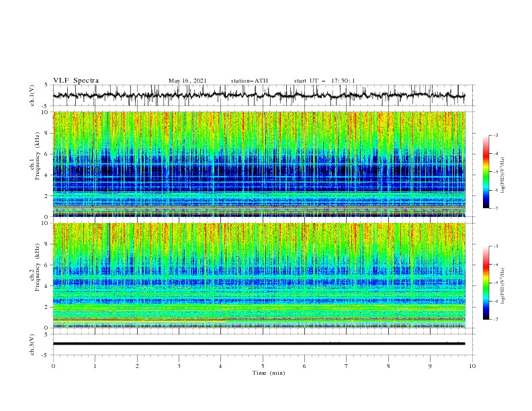Viewport: 532px width, 411px height.
Task: Click the "-3" tick on ch.2 colorbar
Action: 495,246
